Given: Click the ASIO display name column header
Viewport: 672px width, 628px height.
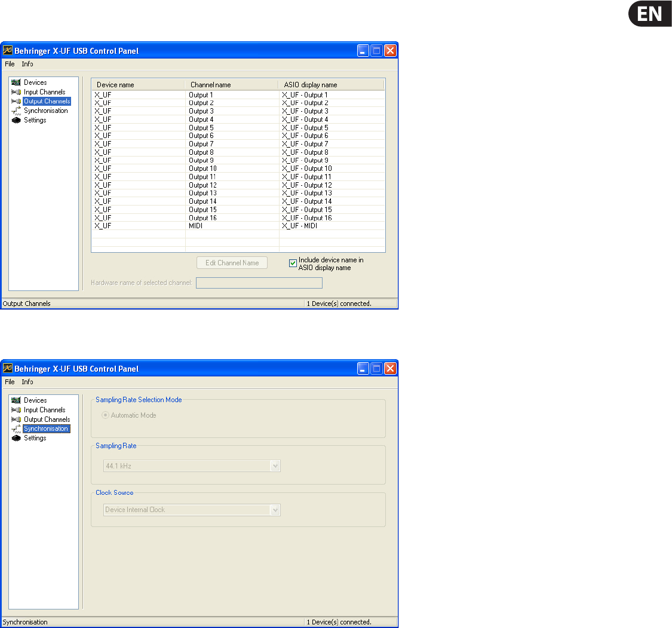Looking at the screenshot, I should (332, 85).
